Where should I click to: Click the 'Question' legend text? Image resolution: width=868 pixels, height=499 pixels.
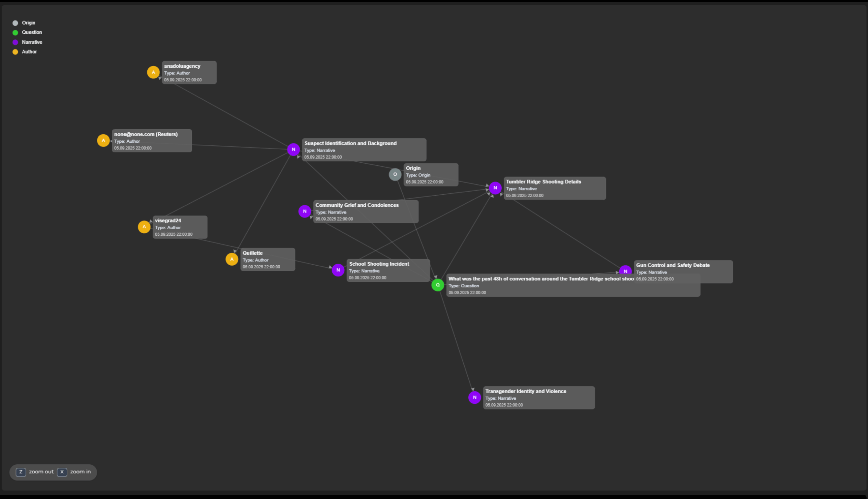click(x=32, y=33)
